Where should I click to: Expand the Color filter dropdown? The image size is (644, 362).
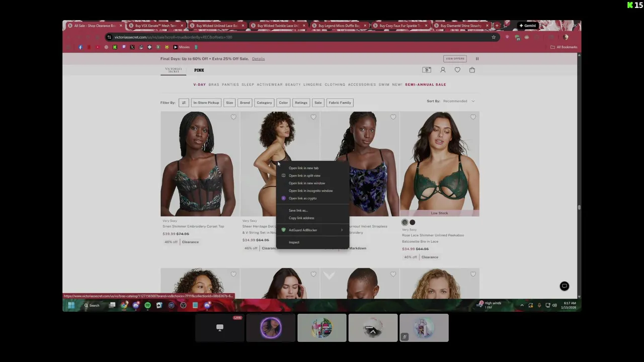(283, 103)
